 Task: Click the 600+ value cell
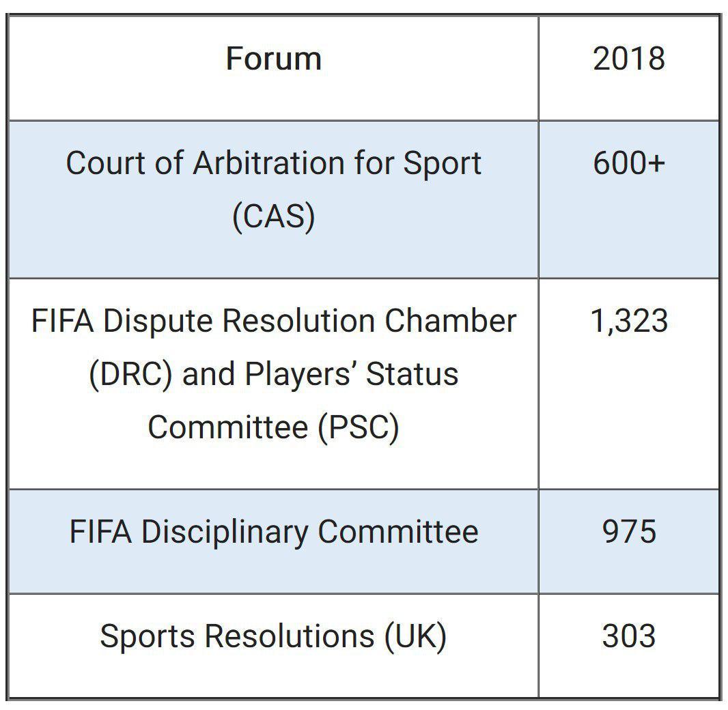click(x=629, y=199)
